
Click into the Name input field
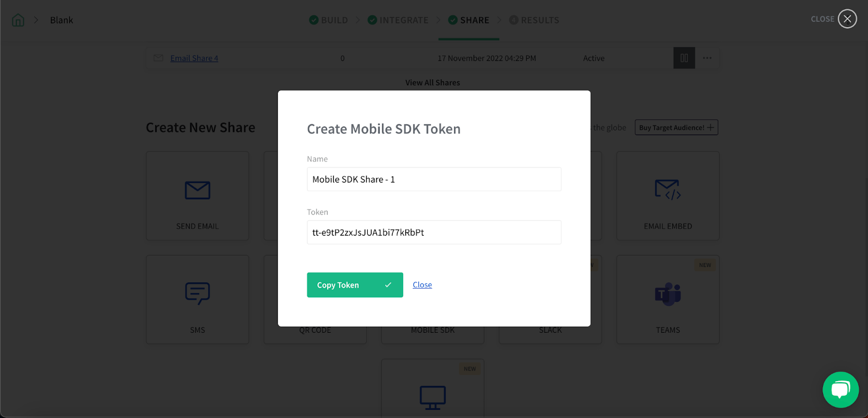pos(434,179)
